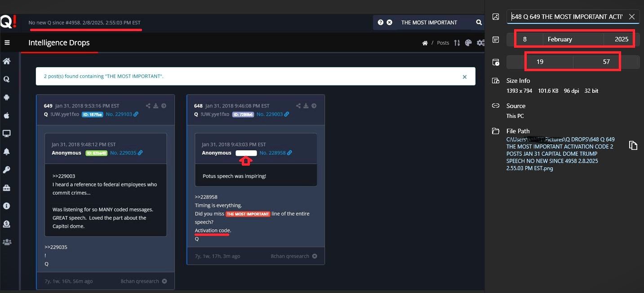Click the sort order icon next to Posts
This screenshot has width=644, height=293.
[457, 43]
